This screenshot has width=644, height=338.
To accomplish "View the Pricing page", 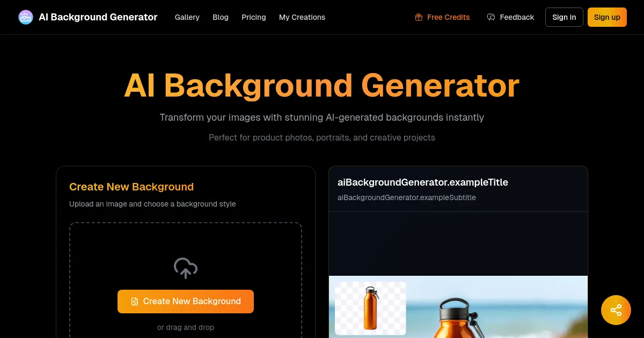I will point(253,17).
